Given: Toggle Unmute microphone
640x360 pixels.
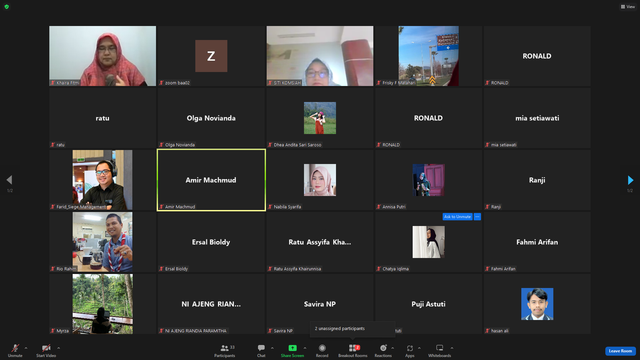Looking at the screenshot, I should tap(15, 348).
